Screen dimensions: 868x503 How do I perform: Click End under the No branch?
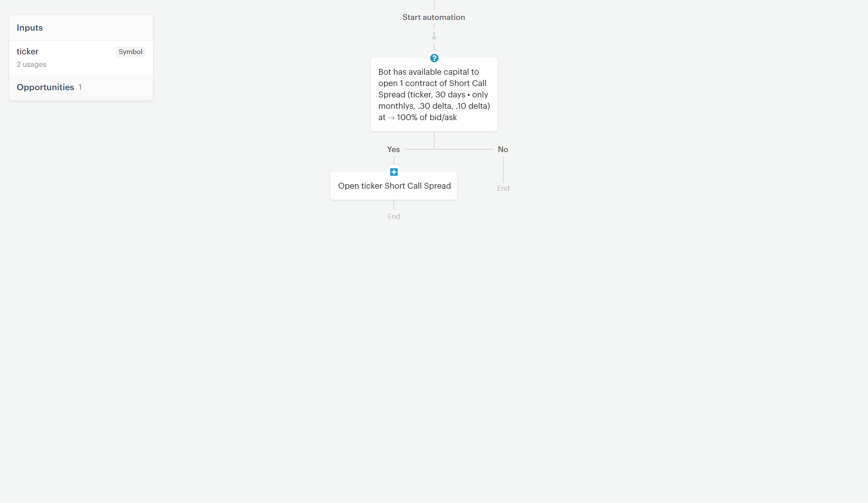(503, 188)
